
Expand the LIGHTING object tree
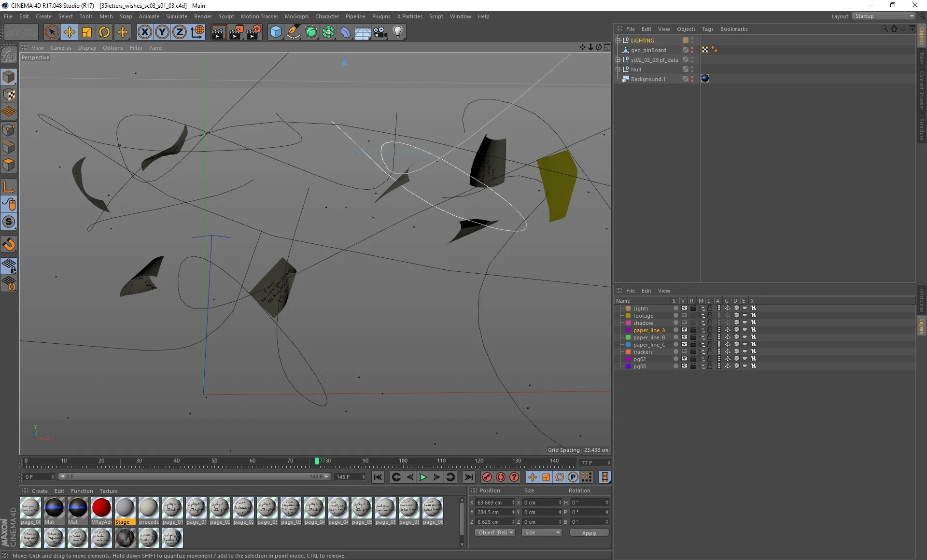tap(618, 41)
